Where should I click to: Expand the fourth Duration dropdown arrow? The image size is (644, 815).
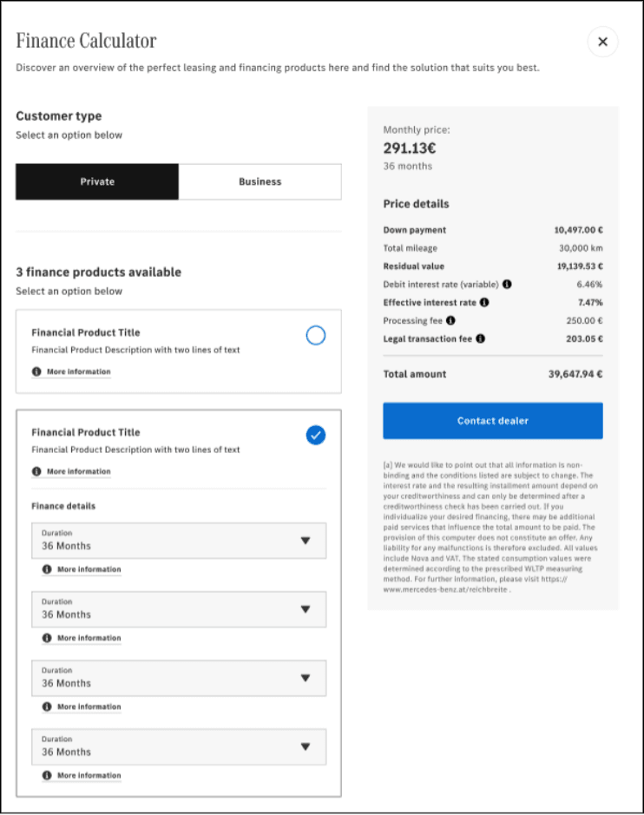tap(305, 746)
